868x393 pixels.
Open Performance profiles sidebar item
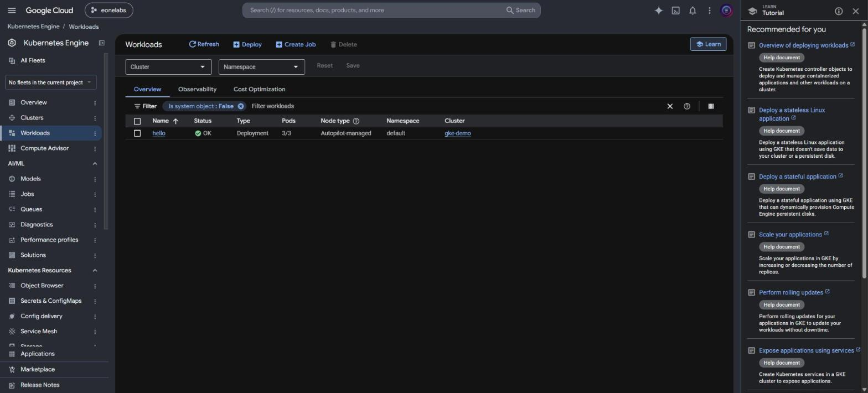click(49, 240)
